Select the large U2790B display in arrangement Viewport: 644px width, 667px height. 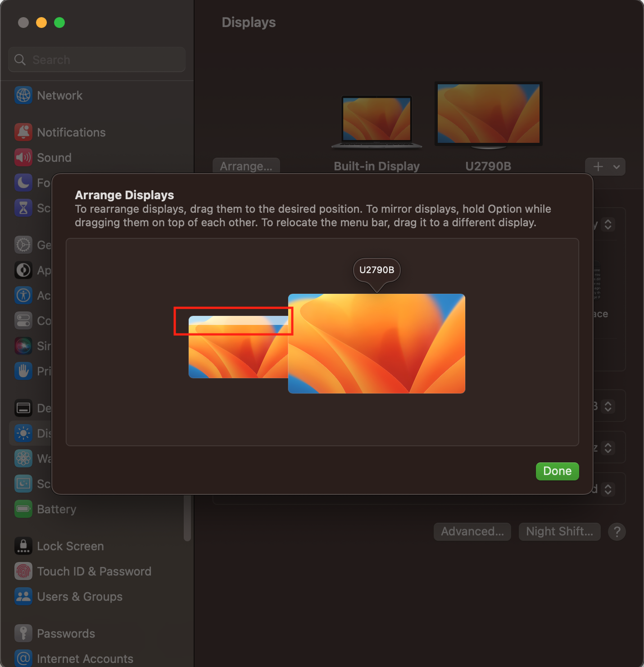(x=376, y=343)
